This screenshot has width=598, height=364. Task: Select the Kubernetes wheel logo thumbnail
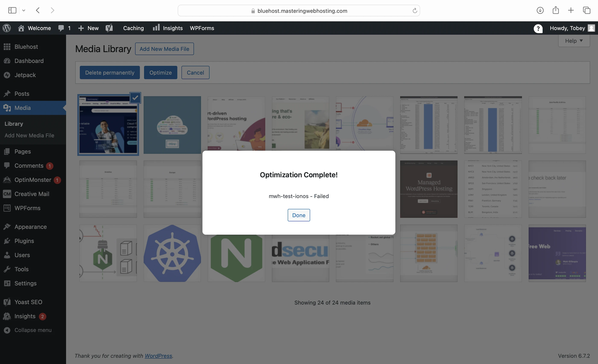pyautogui.click(x=172, y=253)
